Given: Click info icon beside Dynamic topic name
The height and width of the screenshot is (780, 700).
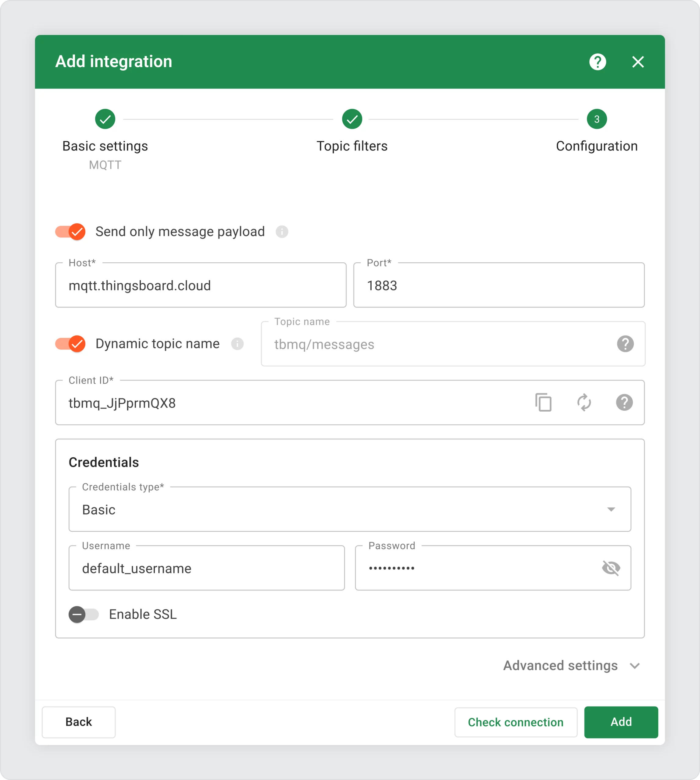Looking at the screenshot, I should (237, 344).
